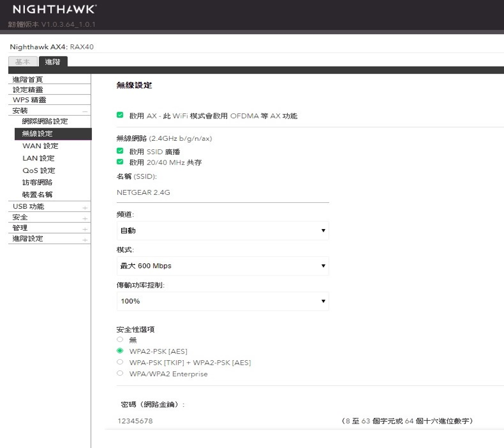Uncheck 啟用 SSID 廣播

[x=120, y=151]
